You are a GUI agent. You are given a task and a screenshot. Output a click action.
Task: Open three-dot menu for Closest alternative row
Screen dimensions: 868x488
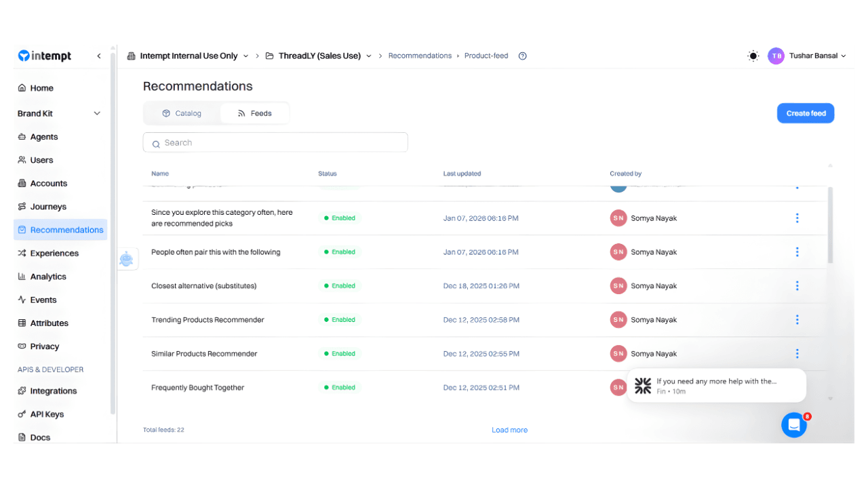(x=797, y=286)
